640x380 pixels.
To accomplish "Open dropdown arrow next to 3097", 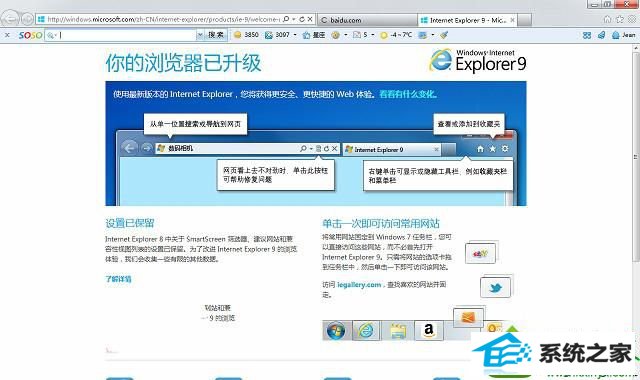I will (295, 35).
